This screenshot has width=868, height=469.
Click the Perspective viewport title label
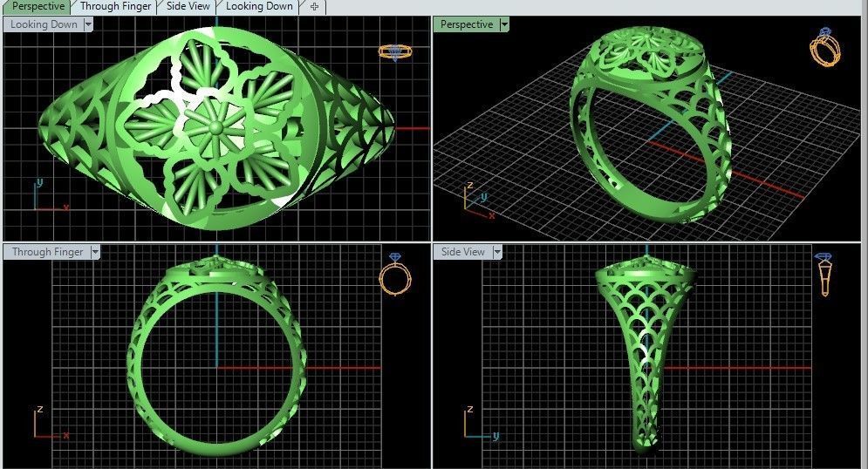pos(466,24)
